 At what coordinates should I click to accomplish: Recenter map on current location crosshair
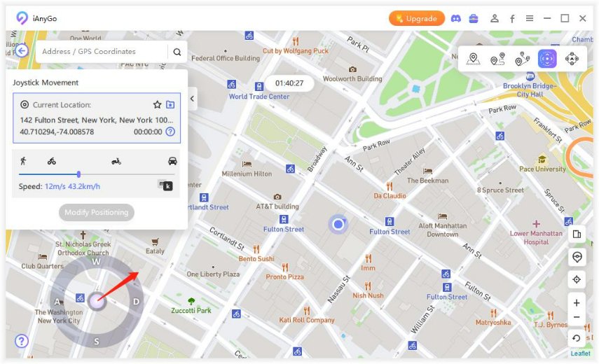click(577, 279)
